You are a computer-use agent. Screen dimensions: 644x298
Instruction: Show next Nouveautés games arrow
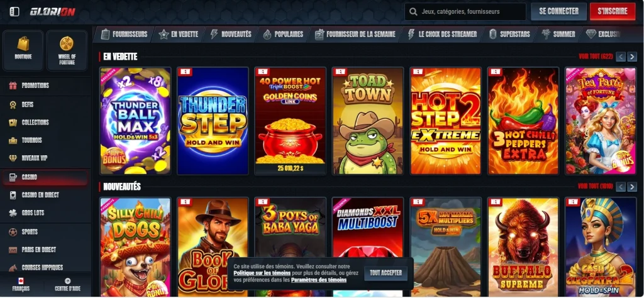click(632, 187)
